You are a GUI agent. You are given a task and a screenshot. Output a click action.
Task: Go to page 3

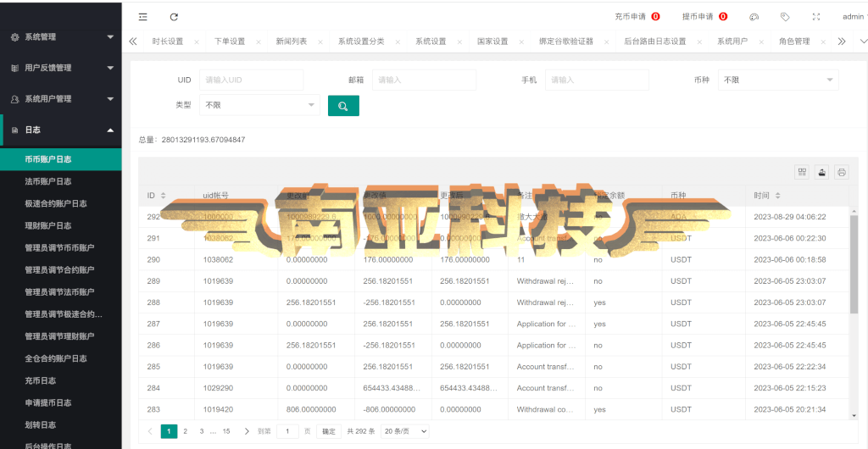click(x=202, y=431)
